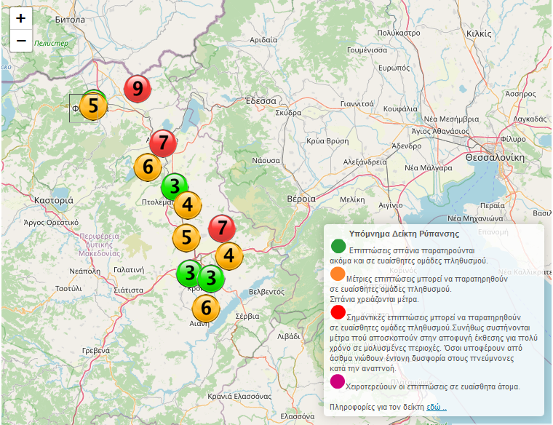The height and width of the screenshot is (425, 553).
Task: Zoom in with the plus button
Action: (21, 18)
